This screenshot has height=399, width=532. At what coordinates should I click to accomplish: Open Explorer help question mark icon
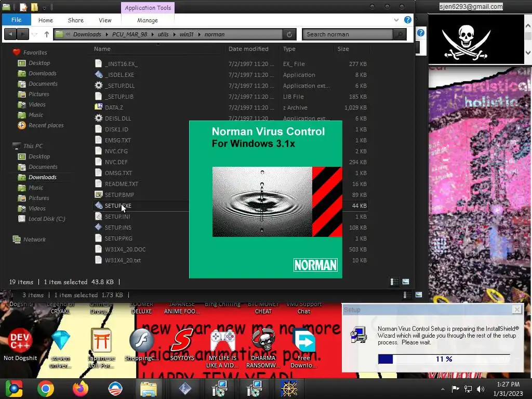coord(407,20)
